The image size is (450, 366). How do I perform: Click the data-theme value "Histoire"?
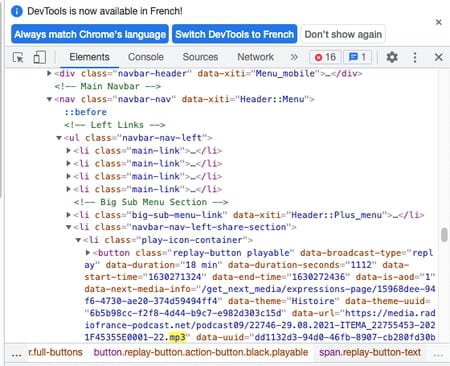click(313, 301)
